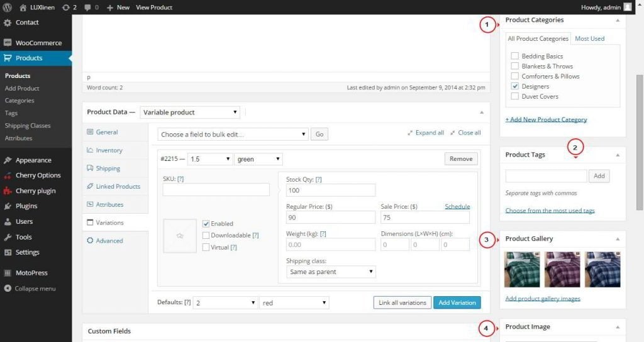
Task: Open the Variable product type dropdown
Action: [190, 113]
